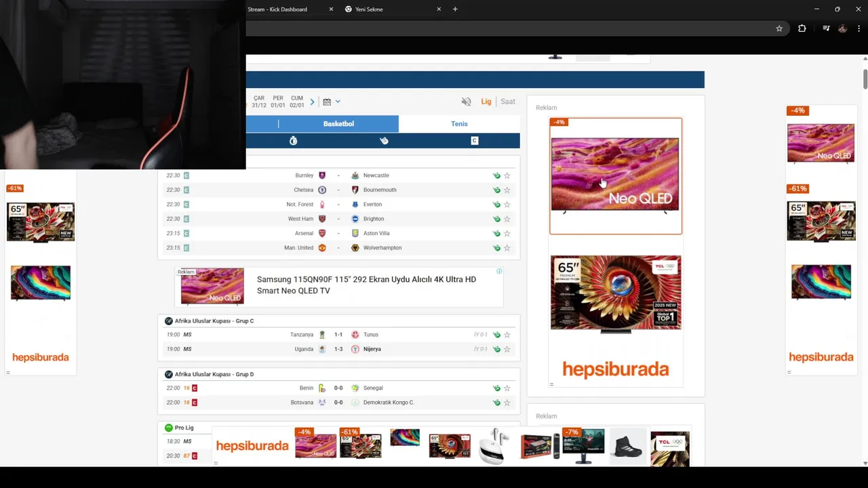Open green betting icon for Man. United match
This screenshot has height=488, width=868.
tap(496, 248)
